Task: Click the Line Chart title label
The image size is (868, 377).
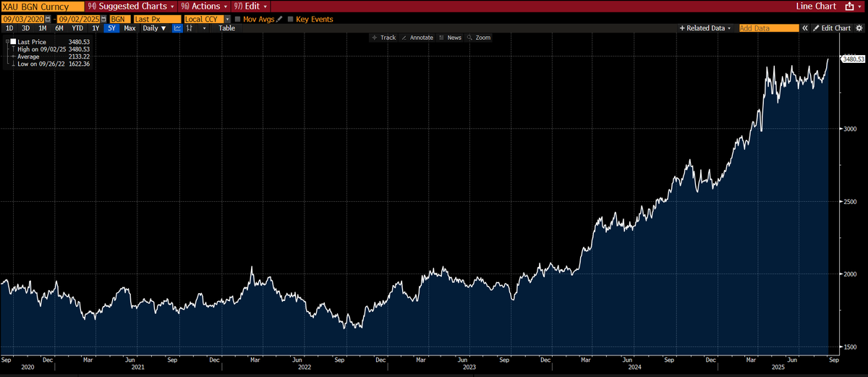Action: [816, 7]
